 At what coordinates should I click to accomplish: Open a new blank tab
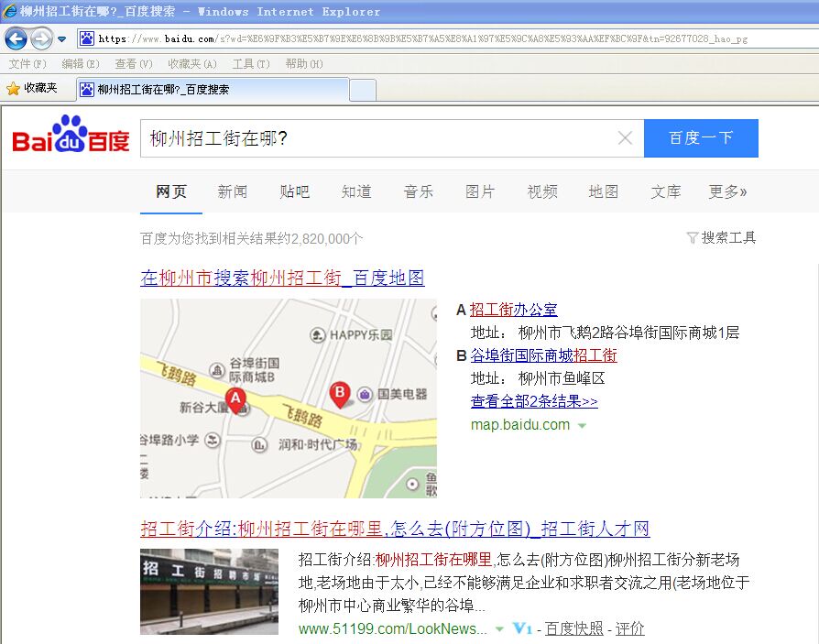(363, 90)
